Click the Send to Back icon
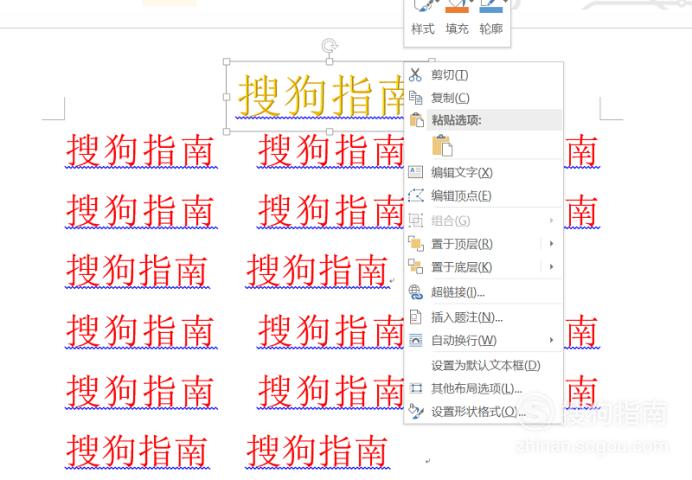This screenshot has width=692, height=480. (x=416, y=266)
